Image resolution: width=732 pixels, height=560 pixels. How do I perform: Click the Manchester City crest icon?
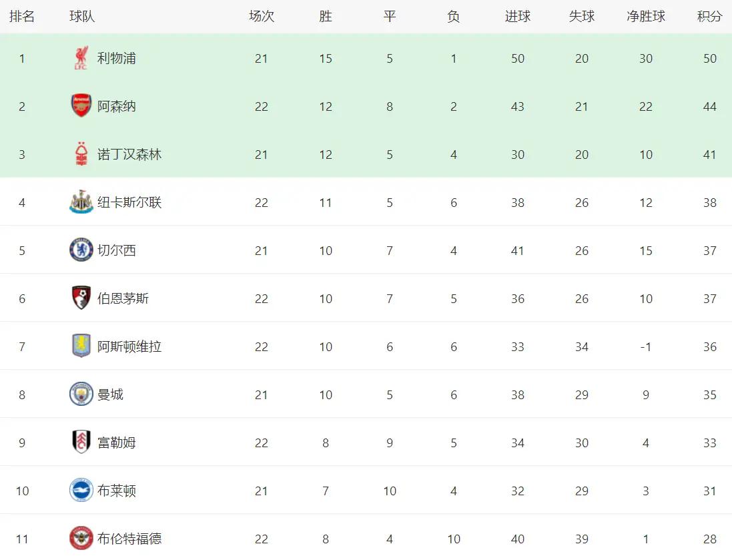pyautogui.click(x=81, y=394)
